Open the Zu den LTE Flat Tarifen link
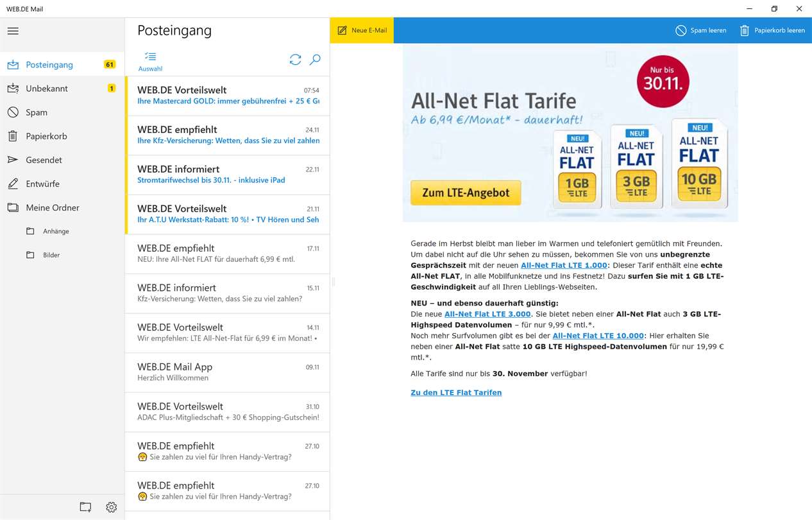Image resolution: width=812 pixels, height=520 pixels. point(456,392)
